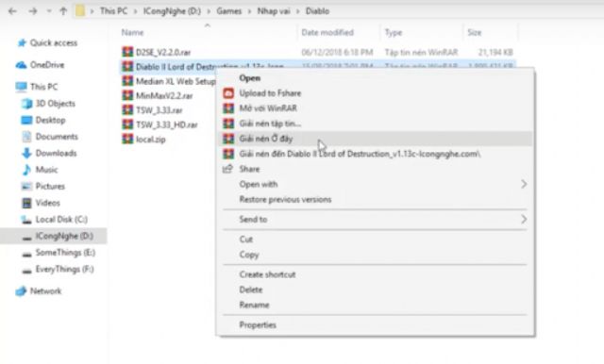This screenshot has width=604, height=364.
Task: Select This PC in the address path
Action: click(x=113, y=11)
